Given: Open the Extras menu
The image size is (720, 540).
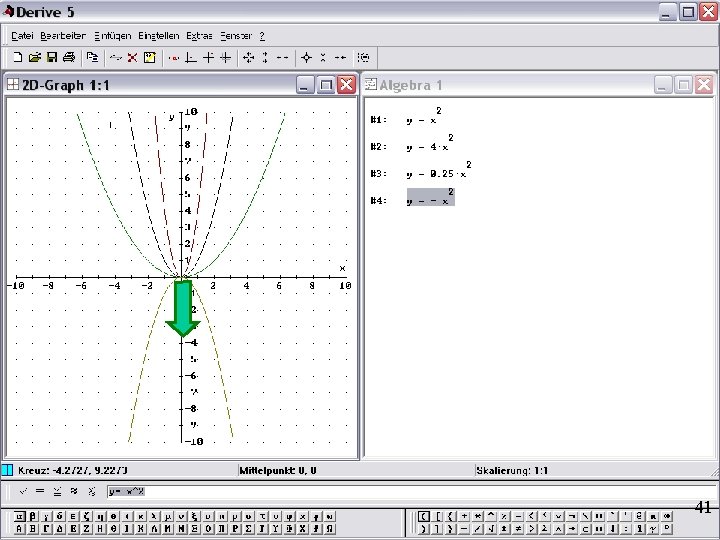Looking at the screenshot, I should [199, 35].
